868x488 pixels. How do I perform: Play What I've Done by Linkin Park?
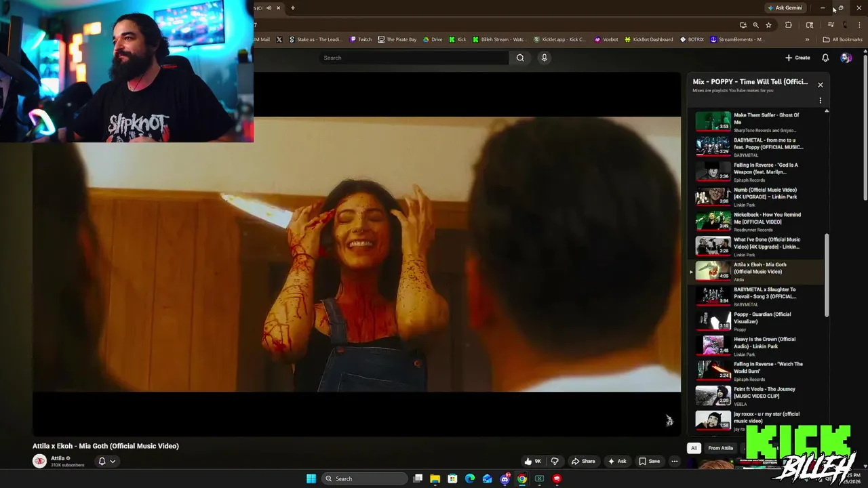point(757,246)
